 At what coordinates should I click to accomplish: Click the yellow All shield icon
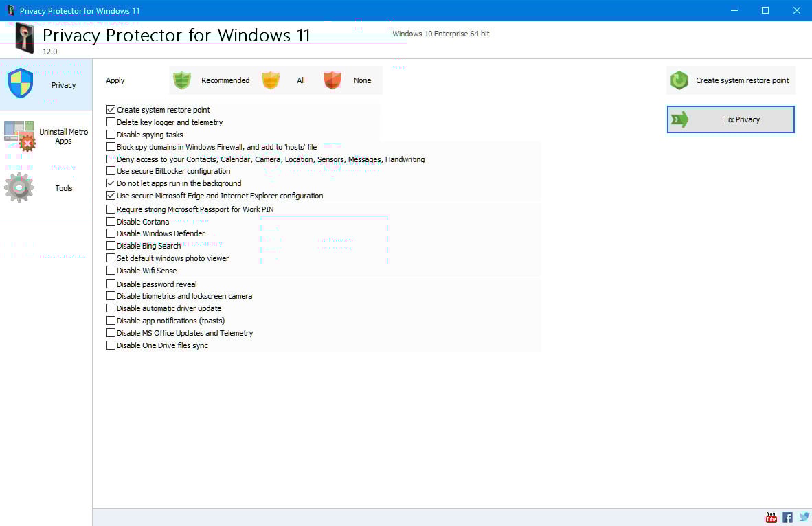[x=270, y=80]
